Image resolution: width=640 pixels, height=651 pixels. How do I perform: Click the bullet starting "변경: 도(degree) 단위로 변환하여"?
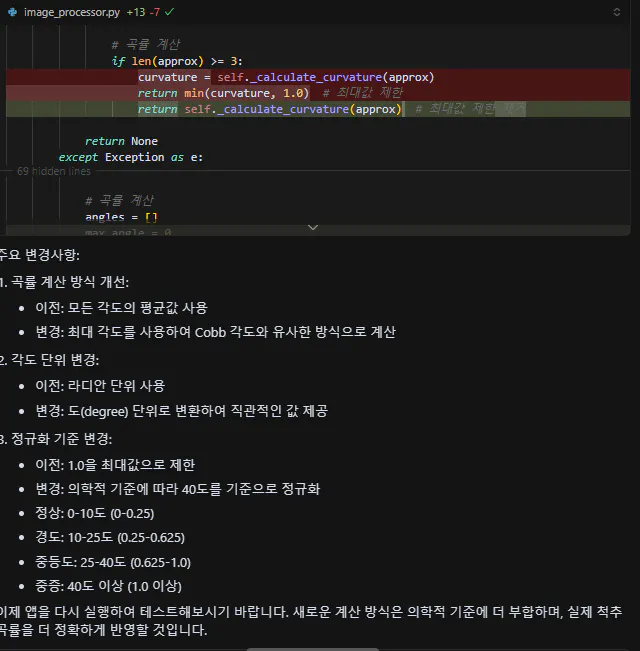click(182, 411)
